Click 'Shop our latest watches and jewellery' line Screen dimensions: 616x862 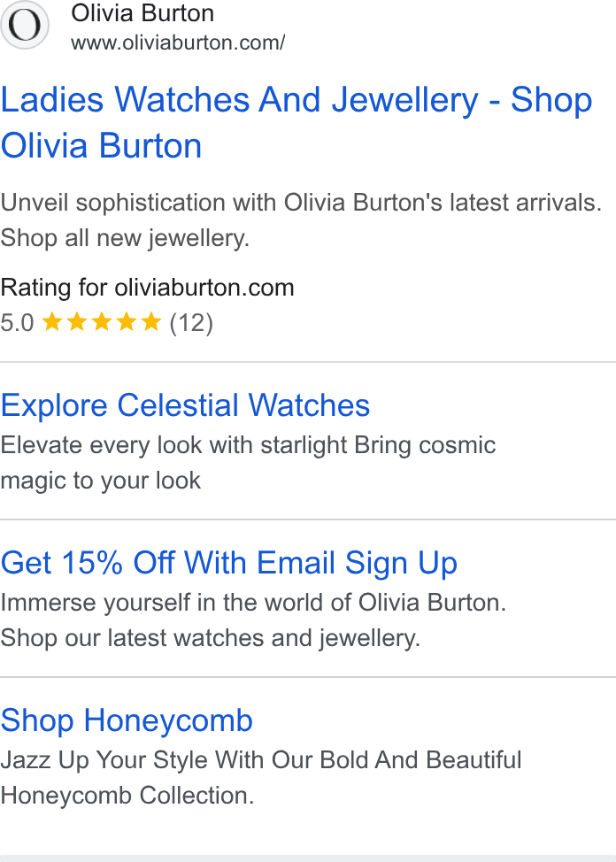[210, 638]
